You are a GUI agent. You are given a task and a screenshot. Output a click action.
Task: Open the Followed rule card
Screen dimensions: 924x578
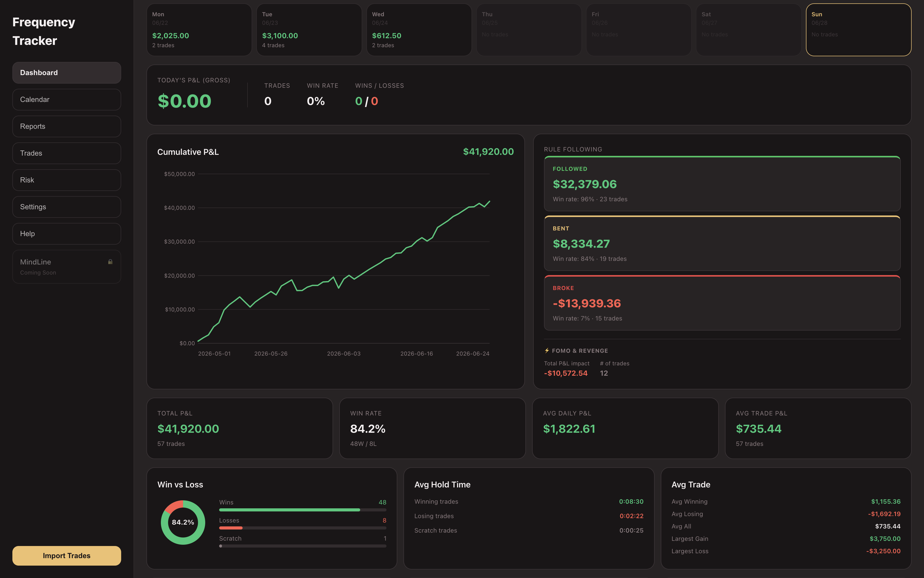click(722, 183)
